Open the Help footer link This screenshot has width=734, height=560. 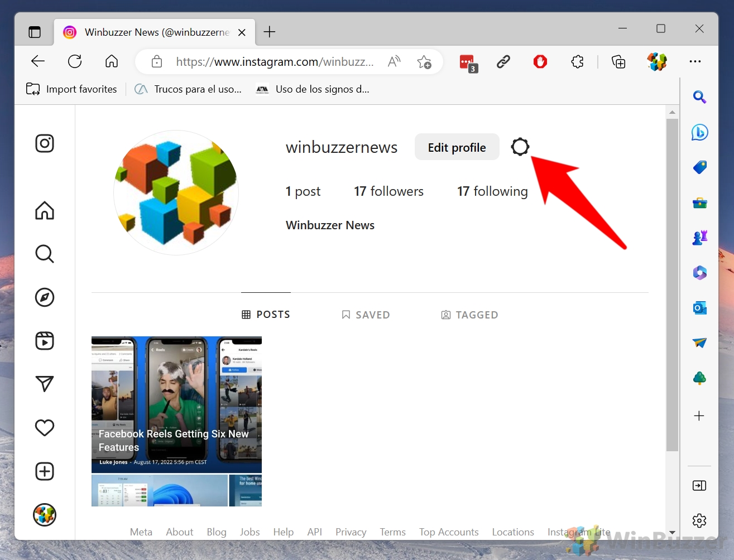tap(284, 532)
